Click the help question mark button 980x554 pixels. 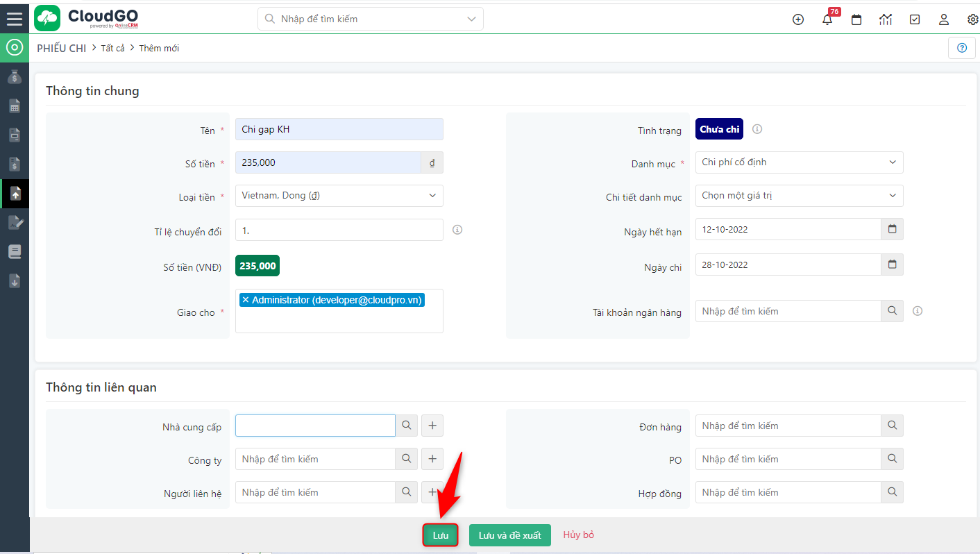pos(961,47)
